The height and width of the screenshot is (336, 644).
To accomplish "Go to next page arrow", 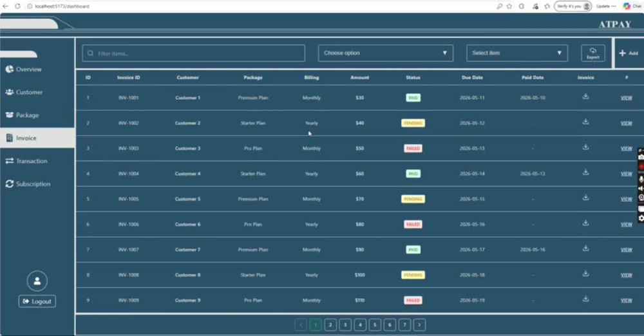I will point(419,325).
